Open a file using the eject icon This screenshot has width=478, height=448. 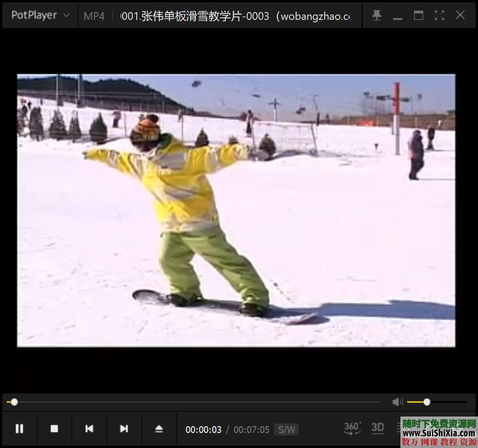coord(159,429)
